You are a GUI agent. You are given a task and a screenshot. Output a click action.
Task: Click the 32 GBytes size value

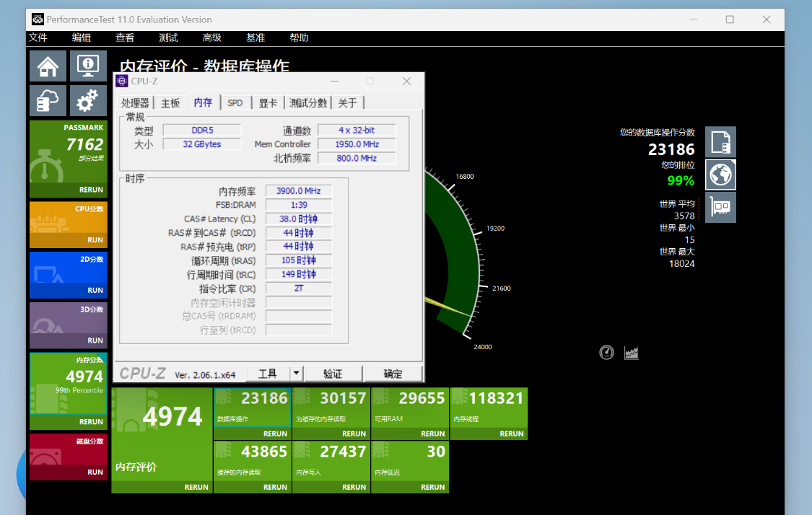pos(202,144)
